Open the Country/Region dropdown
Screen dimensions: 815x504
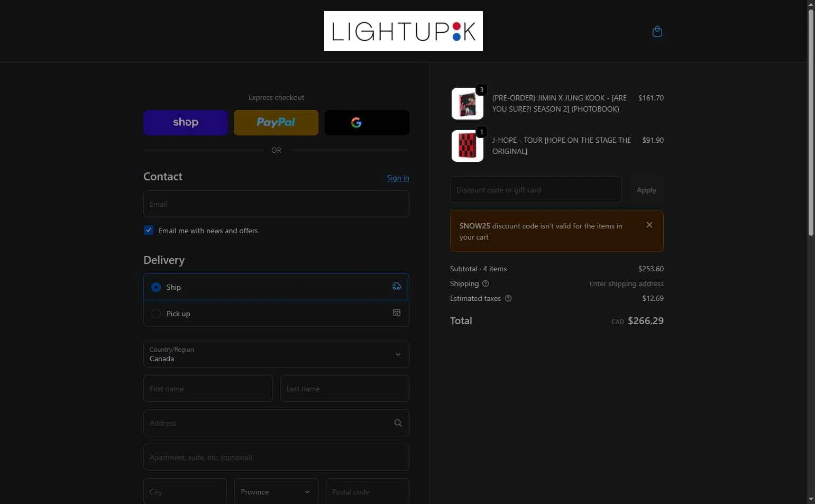(276, 354)
